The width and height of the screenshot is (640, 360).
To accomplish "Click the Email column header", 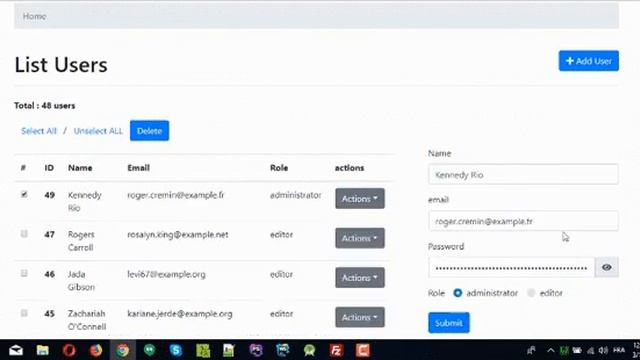I will tap(138, 168).
